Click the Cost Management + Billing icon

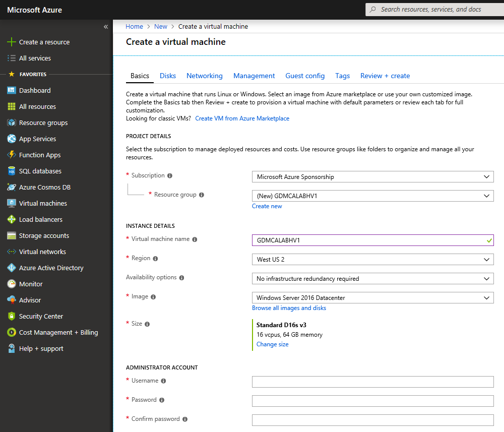point(11,332)
